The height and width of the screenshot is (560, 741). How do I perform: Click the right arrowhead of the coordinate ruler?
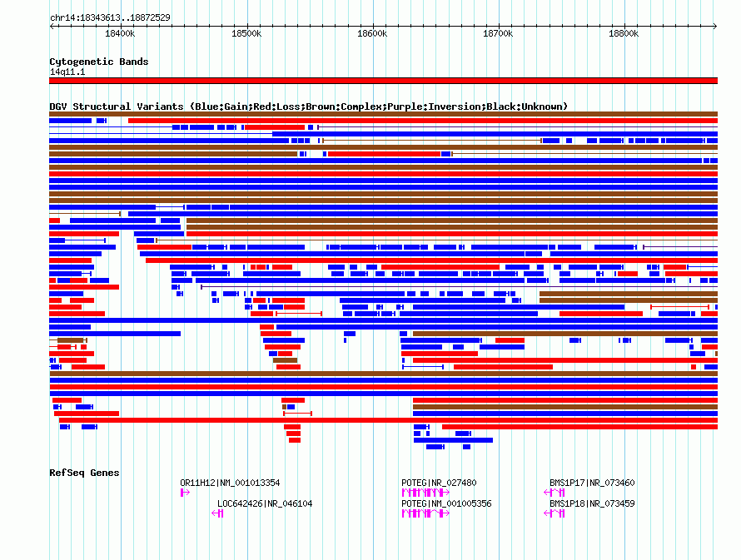(715, 27)
